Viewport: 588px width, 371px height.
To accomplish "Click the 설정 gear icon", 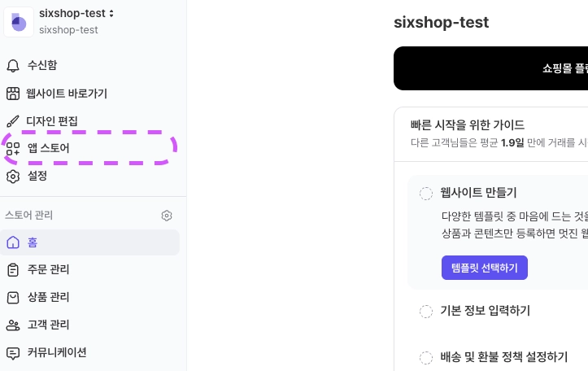I will click(x=12, y=176).
